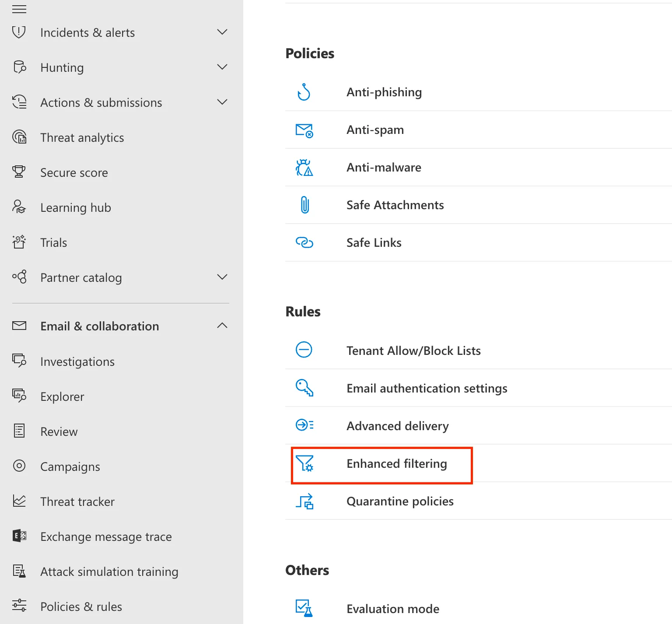Viewport: 672px width, 624px height.
Task: Click the Anti-spam envelope icon
Action: click(x=304, y=130)
